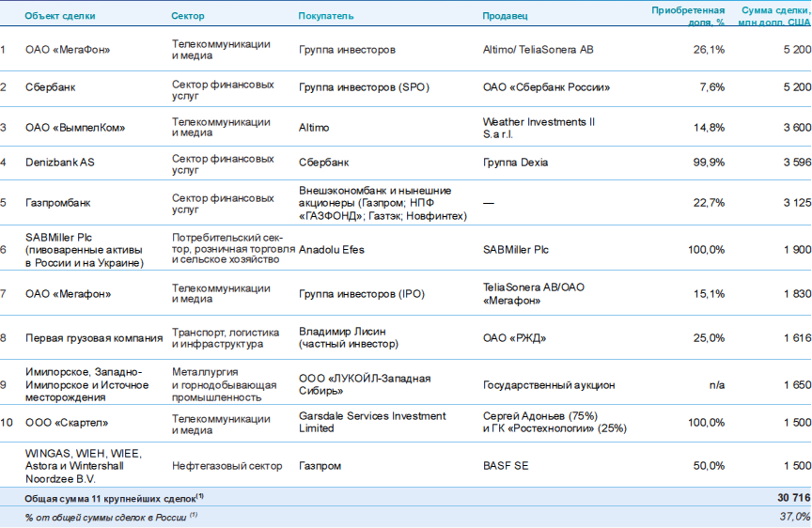Screen dimensions: 812x528
Task: Click the 'Сумма сделки, млн долл. США' header
Action: 774,16
